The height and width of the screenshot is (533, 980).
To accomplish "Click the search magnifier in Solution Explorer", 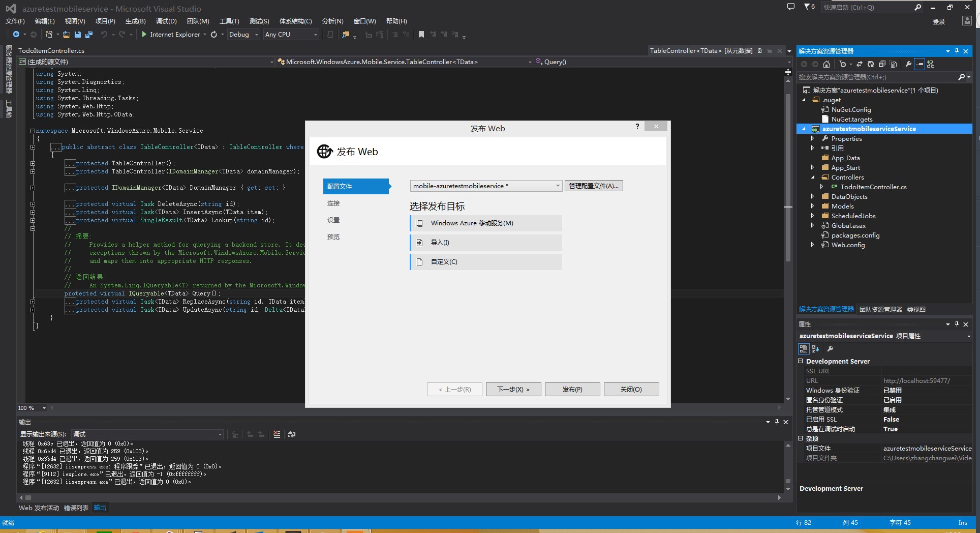I will pos(961,77).
